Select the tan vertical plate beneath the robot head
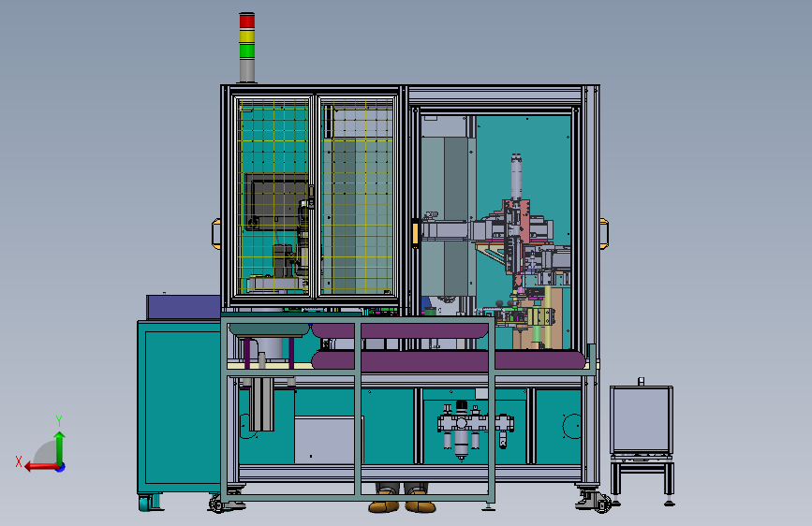Image resolution: width=812 pixels, height=526 pixels. [554, 317]
